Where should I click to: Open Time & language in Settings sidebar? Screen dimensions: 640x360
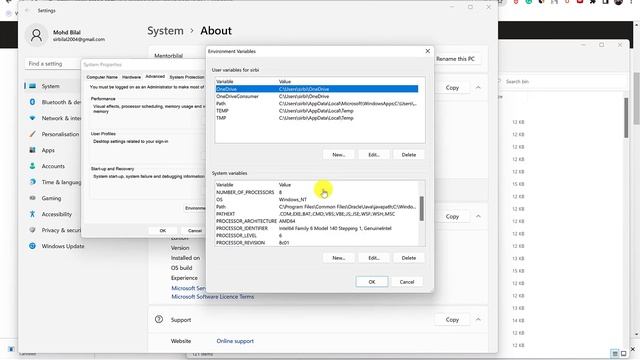pyautogui.click(x=53, y=182)
